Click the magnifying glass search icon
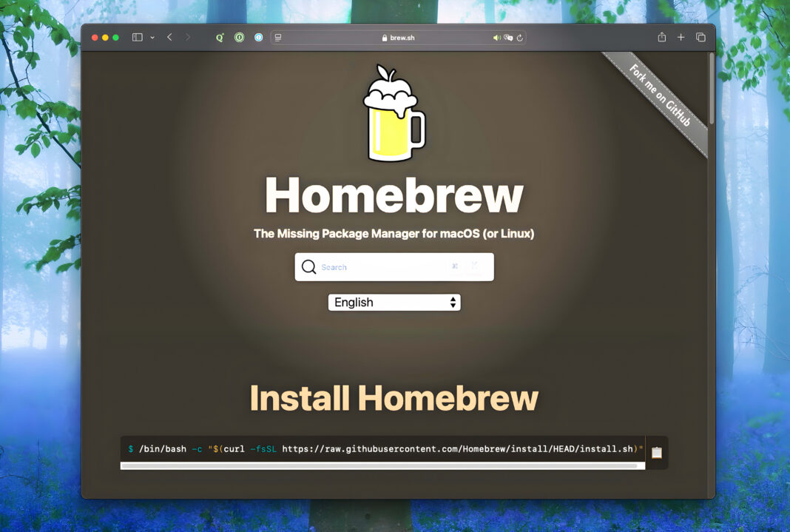 click(x=309, y=266)
